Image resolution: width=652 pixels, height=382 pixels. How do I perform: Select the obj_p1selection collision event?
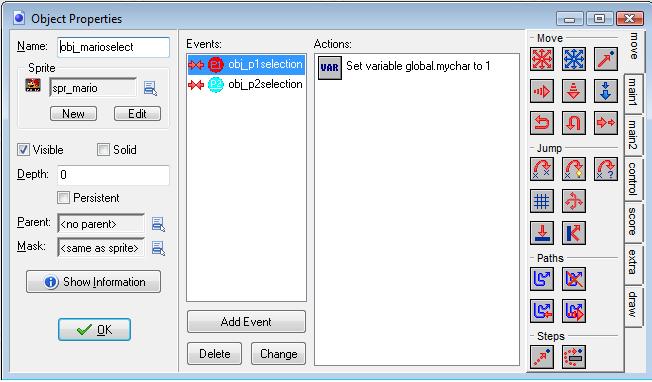click(246, 64)
